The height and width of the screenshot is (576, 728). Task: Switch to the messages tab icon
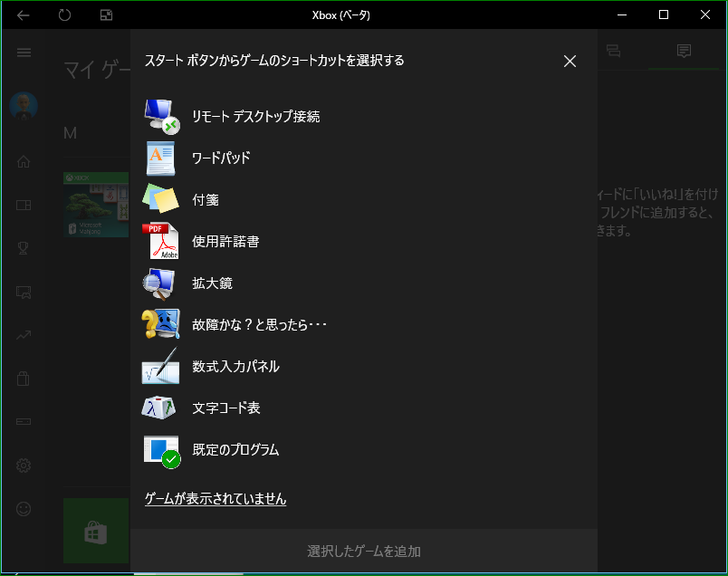point(613,51)
